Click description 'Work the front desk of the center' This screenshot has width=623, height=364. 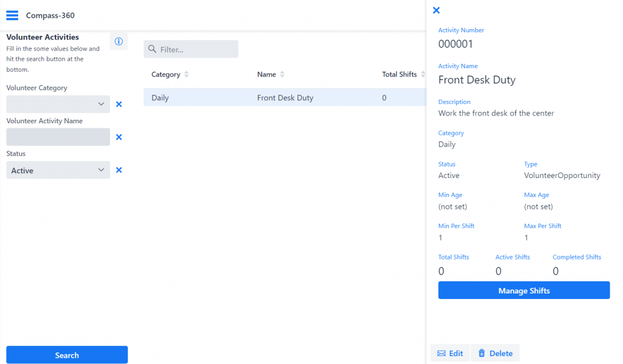pos(496,113)
